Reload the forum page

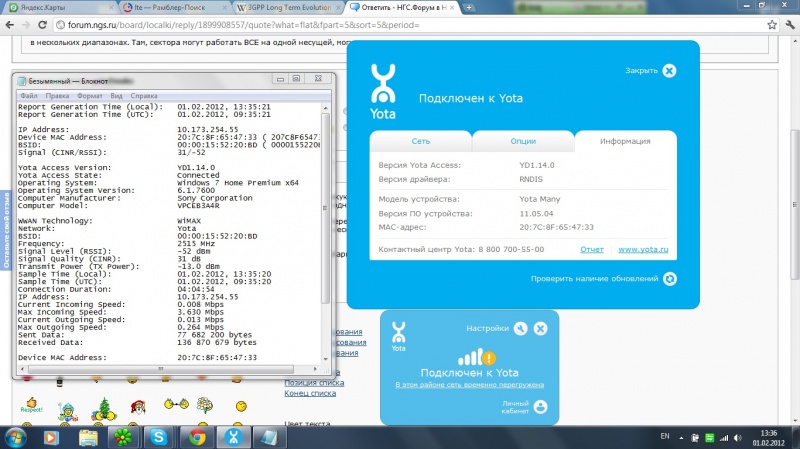pos(43,24)
